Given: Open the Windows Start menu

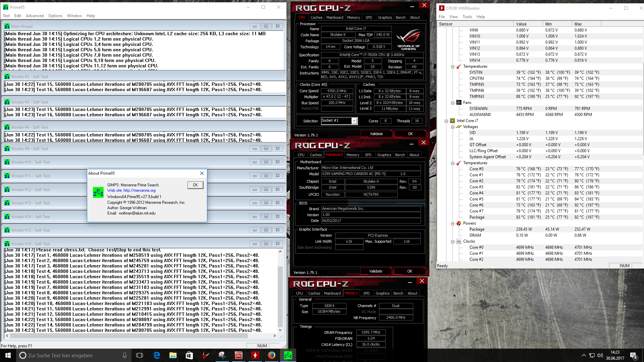Looking at the screenshot, I should tap(8, 355).
